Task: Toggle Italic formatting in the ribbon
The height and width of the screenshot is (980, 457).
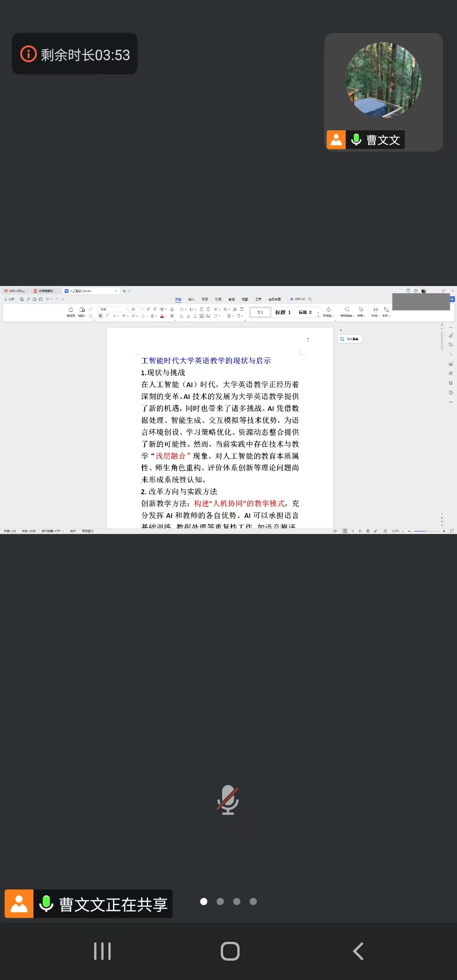Action: (x=107, y=316)
